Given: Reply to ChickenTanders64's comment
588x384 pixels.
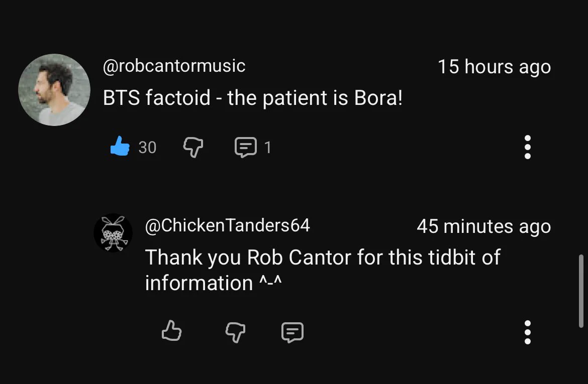Looking at the screenshot, I should (292, 332).
